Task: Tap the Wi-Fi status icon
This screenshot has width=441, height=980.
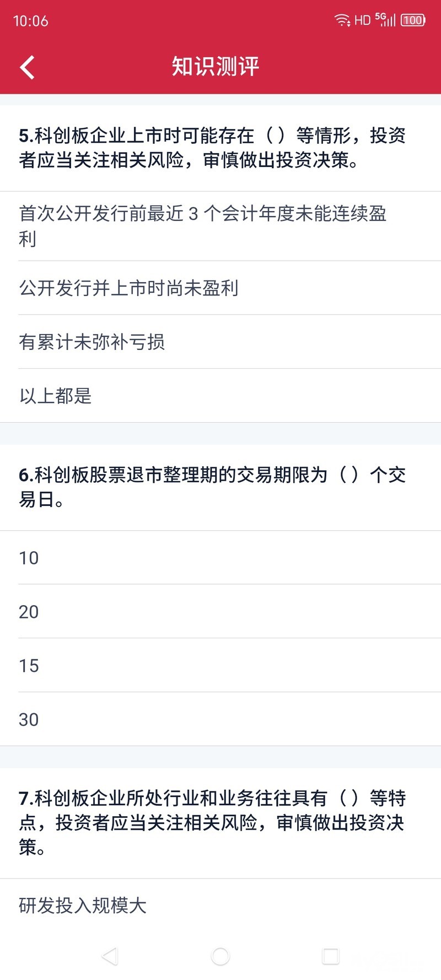Action: [x=342, y=20]
